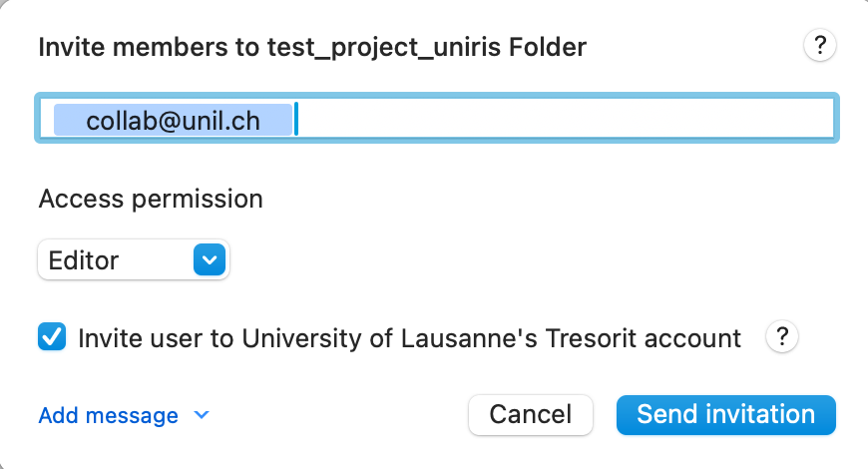
Task: Click help icon beside Tresorit account option
Action: pyautogui.click(x=782, y=338)
